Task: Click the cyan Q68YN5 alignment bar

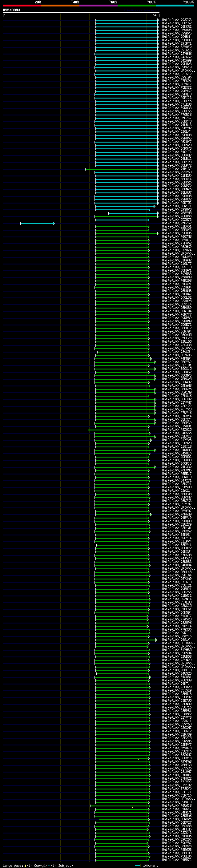Action: click(x=134, y=213)
